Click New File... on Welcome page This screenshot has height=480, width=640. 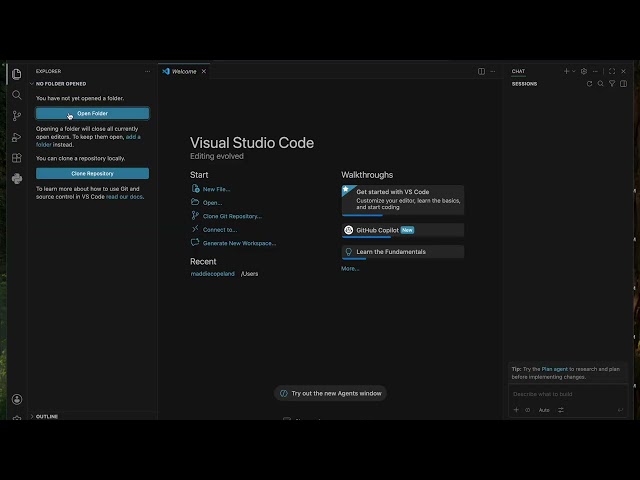point(216,189)
